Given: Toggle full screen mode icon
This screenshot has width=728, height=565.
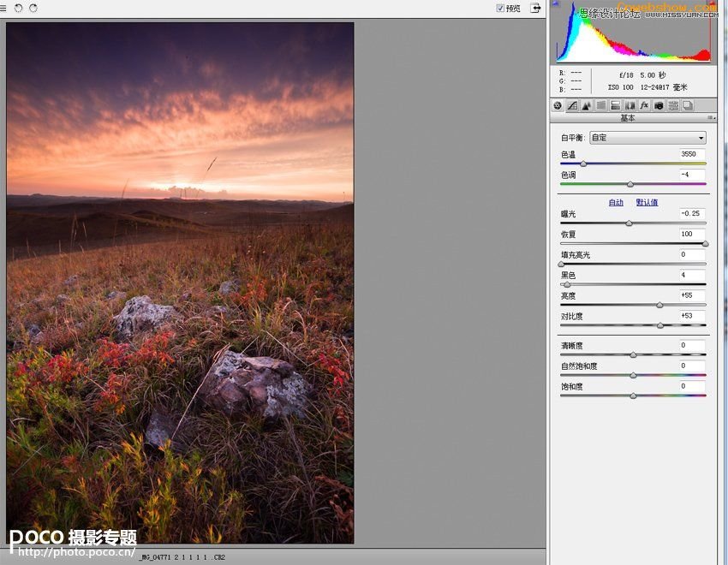Looking at the screenshot, I should click(535, 8).
